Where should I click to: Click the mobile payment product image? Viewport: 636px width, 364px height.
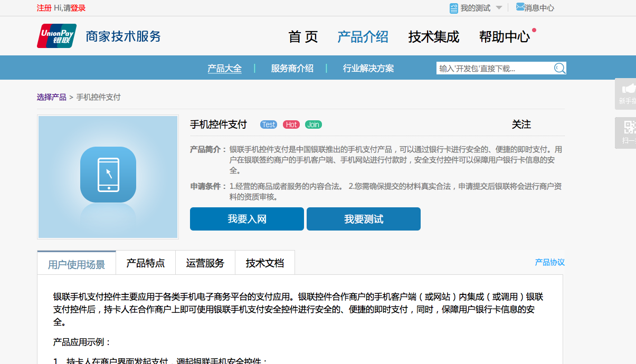[x=108, y=177]
